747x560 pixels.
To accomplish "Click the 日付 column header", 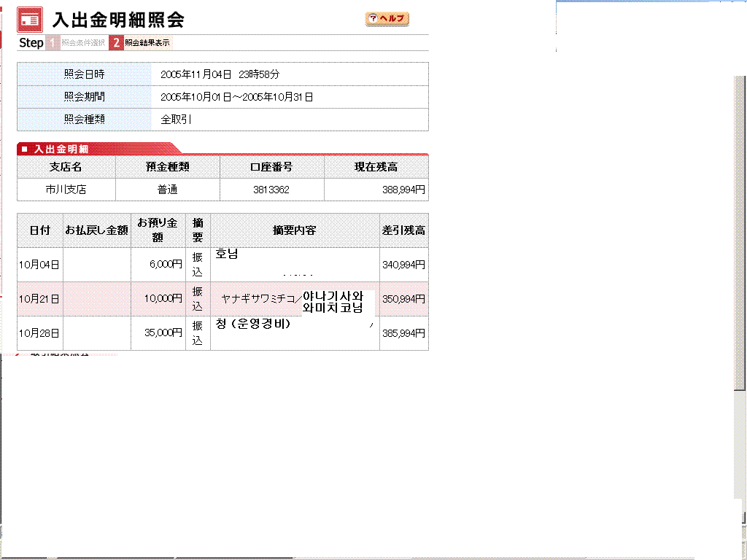I will click(40, 230).
